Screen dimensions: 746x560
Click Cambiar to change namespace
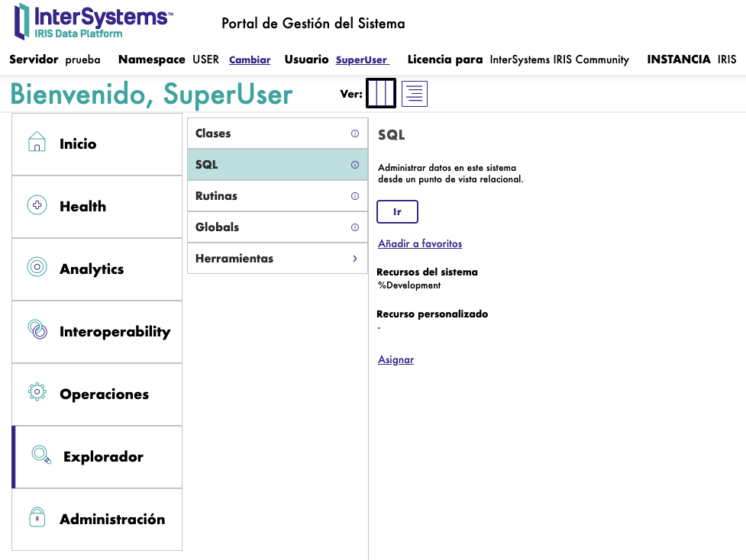click(250, 60)
